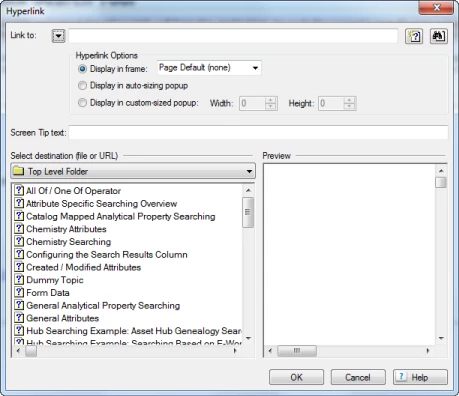
Task: Confirm with the OK button
Action: pos(296,377)
